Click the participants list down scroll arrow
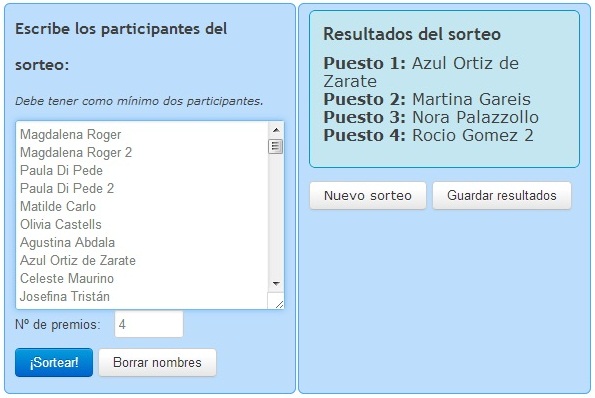This screenshot has height=398, width=595. pyautogui.click(x=276, y=283)
